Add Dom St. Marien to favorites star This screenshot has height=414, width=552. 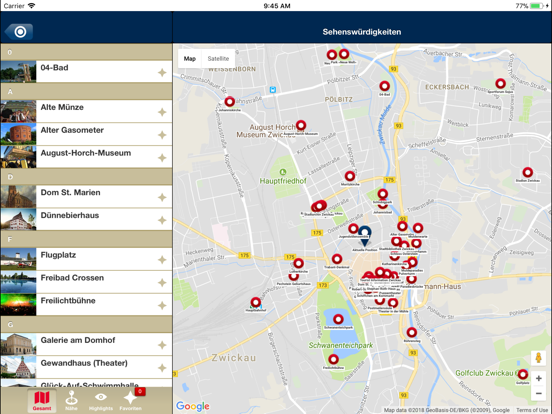coord(162,197)
